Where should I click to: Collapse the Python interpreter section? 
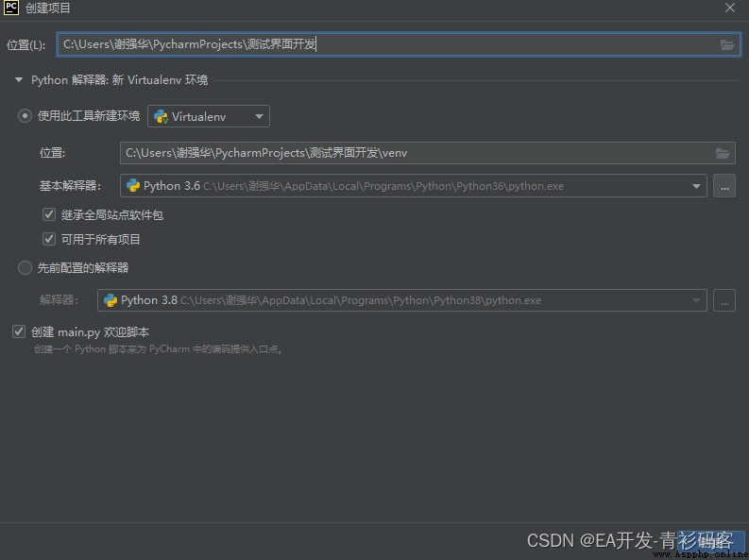click(19, 79)
